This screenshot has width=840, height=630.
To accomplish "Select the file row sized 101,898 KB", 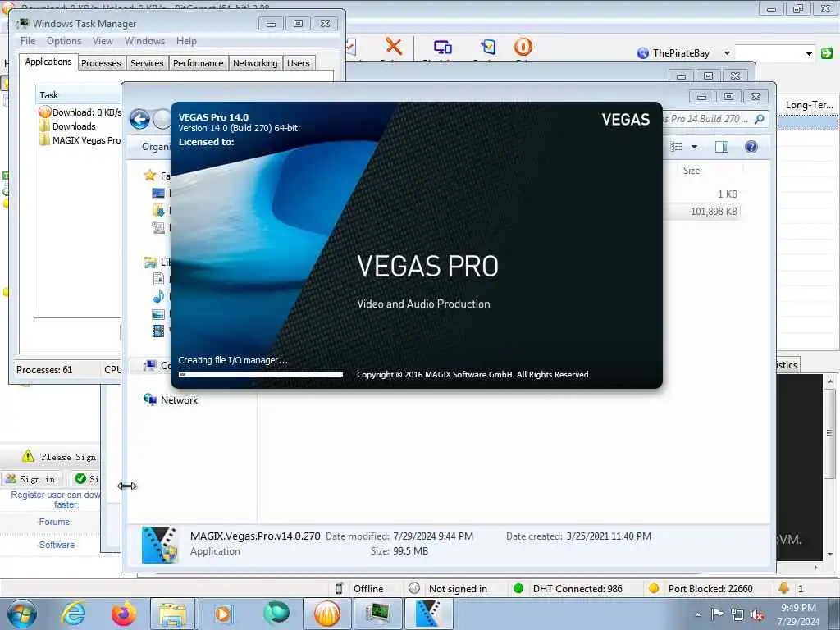I will pos(702,211).
